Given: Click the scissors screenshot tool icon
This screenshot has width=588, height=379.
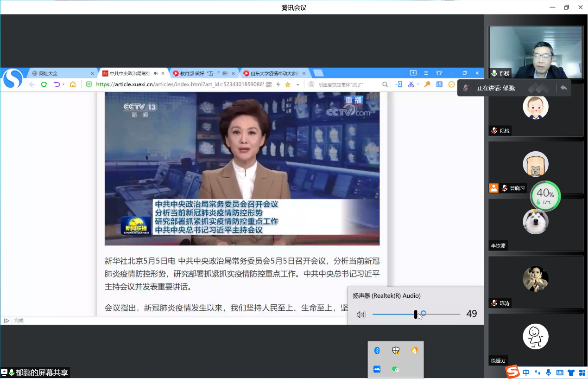Looking at the screenshot, I should [x=411, y=84].
